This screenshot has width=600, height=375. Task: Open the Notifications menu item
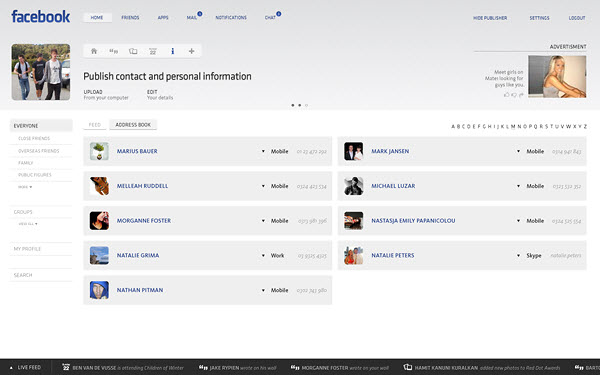(231, 18)
